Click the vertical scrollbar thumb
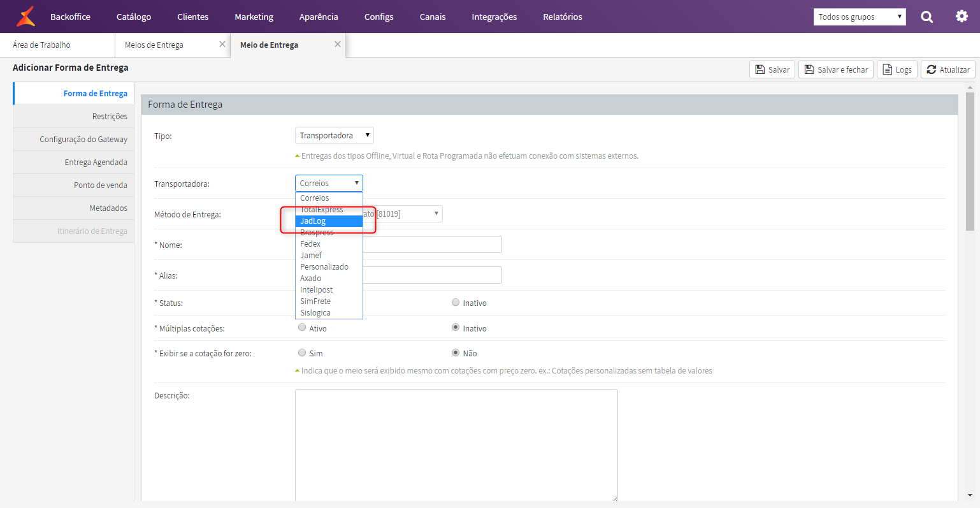 pyautogui.click(x=970, y=161)
